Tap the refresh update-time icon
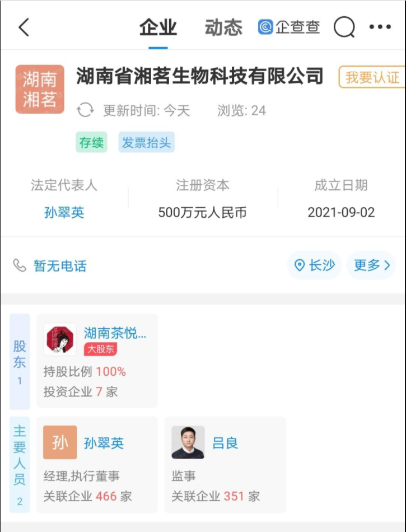The image size is (406, 532). pyautogui.click(x=85, y=110)
